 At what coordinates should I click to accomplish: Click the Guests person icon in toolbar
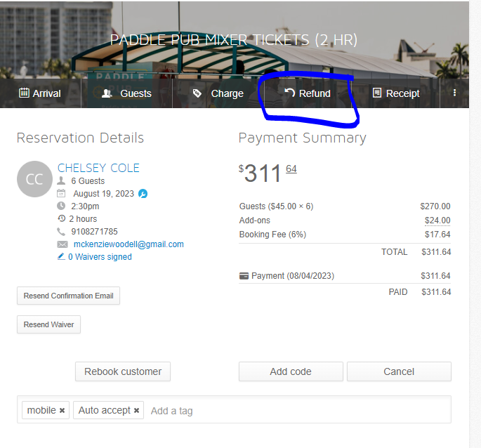tap(107, 93)
